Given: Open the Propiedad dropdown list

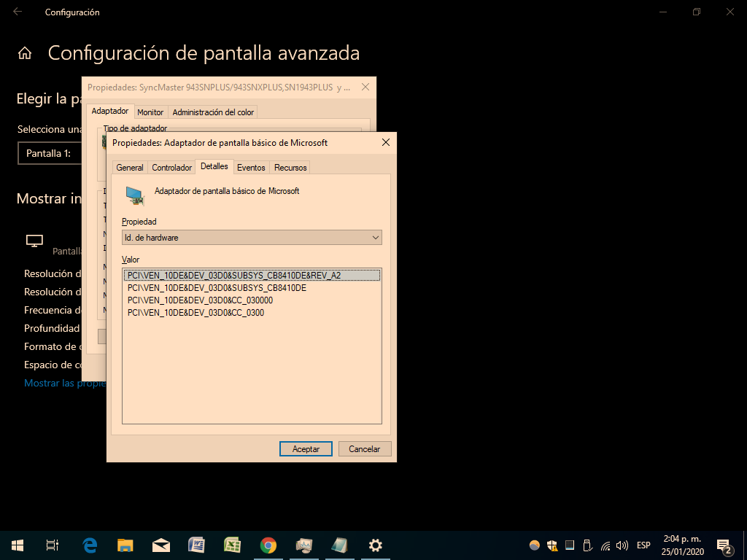Looking at the screenshot, I should pos(252,238).
